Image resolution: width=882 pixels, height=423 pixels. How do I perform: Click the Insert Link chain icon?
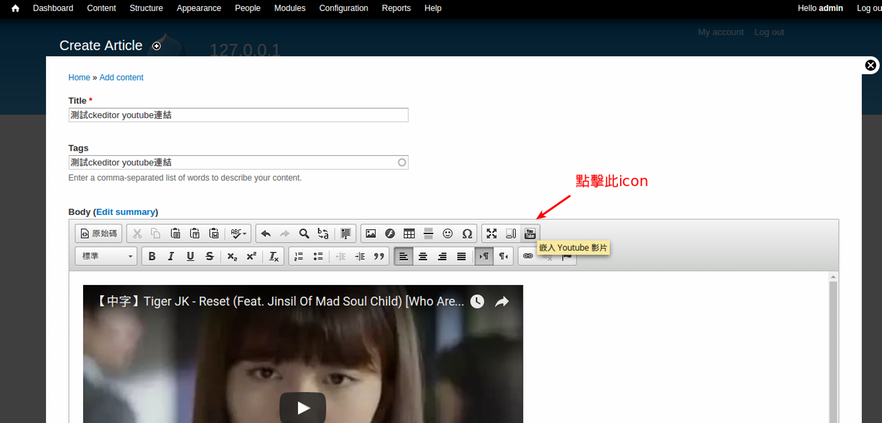click(x=528, y=256)
